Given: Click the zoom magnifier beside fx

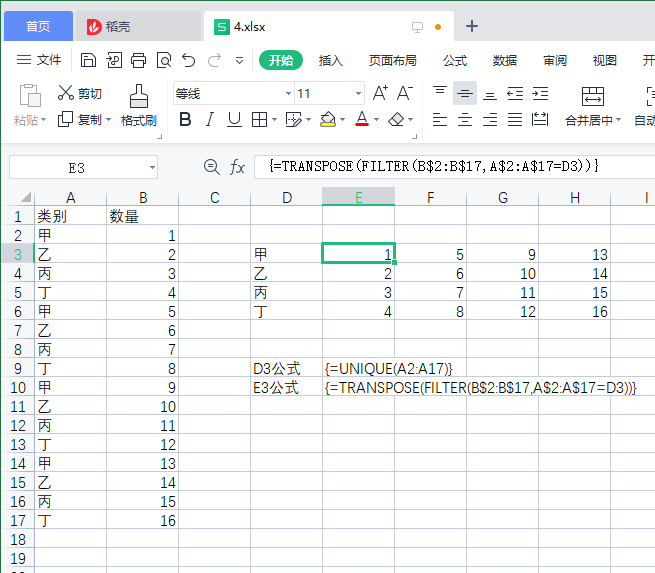Looking at the screenshot, I should (x=212, y=167).
